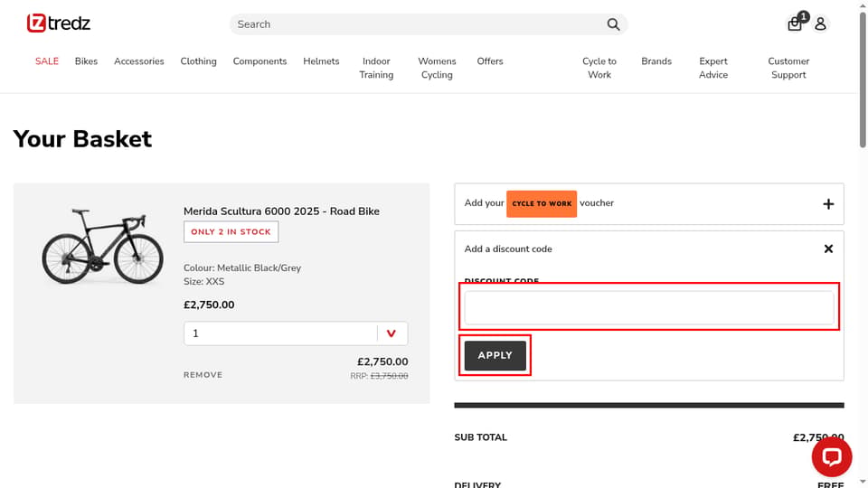Open the Clothing menu
Viewport: 868px width, 488px height.
coord(198,61)
